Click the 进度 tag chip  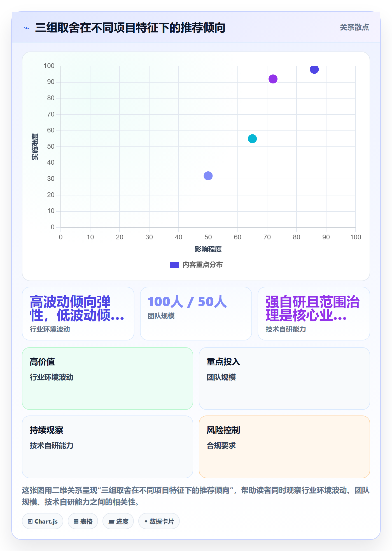(118, 521)
